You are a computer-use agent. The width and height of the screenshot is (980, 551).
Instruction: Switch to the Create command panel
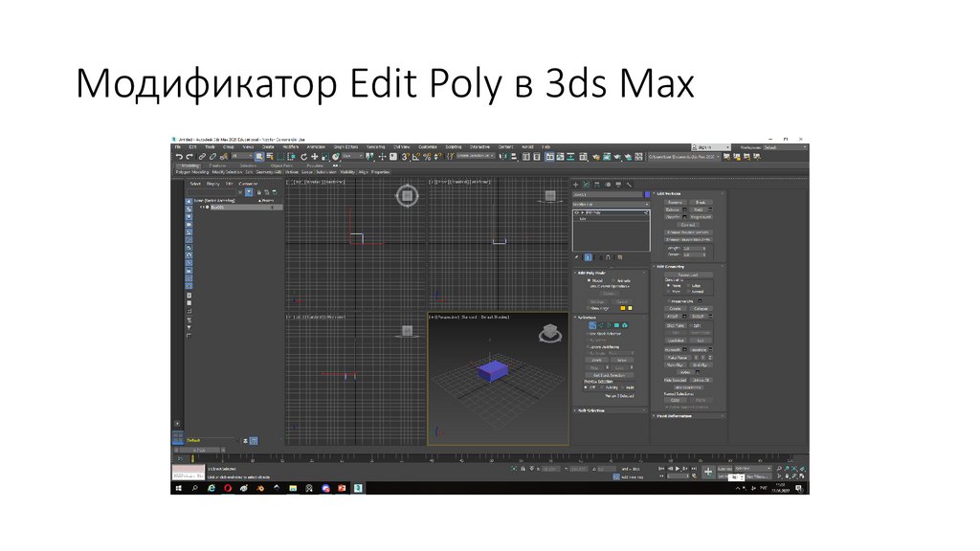click(x=575, y=185)
